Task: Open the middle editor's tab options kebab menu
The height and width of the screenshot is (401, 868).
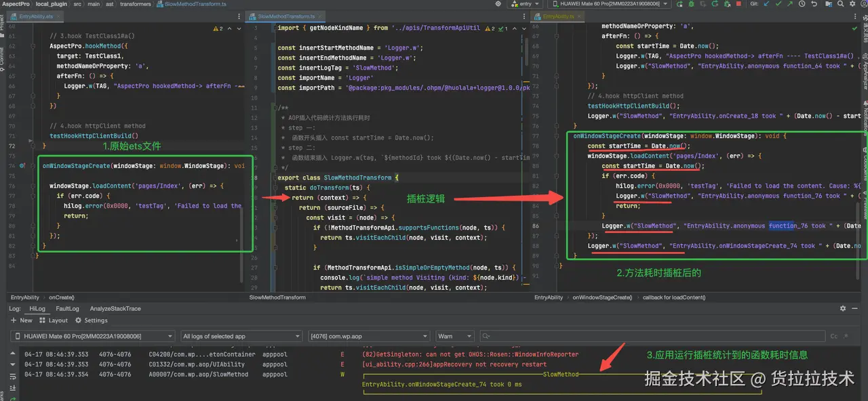Action: click(x=524, y=16)
